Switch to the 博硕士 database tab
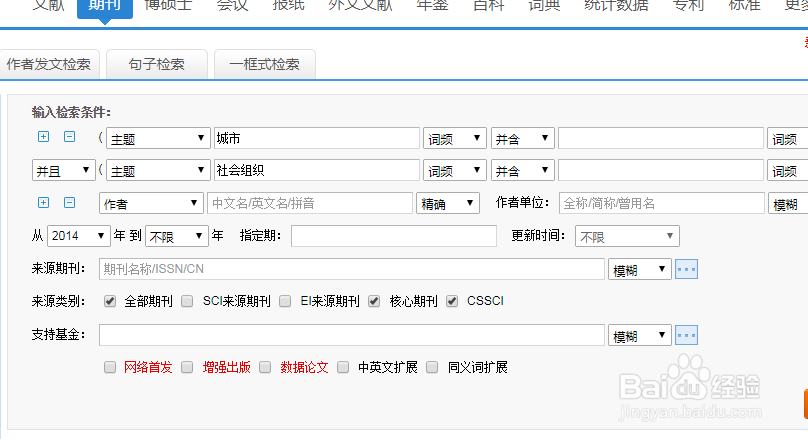 [168, 6]
